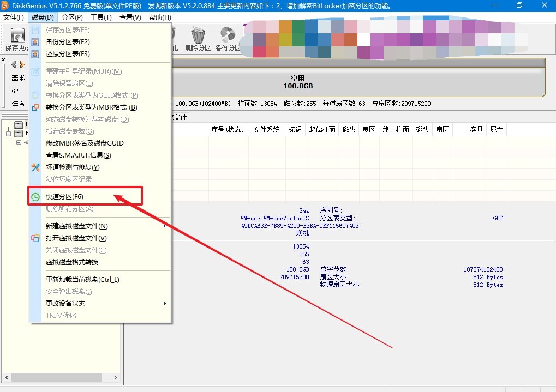Choose 快速分区(F6) entry
This screenshot has width=556, height=392.
click(100, 197)
